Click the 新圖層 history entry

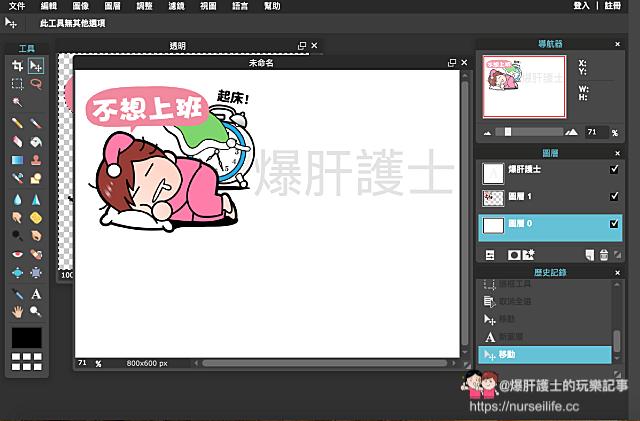(545, 337)
